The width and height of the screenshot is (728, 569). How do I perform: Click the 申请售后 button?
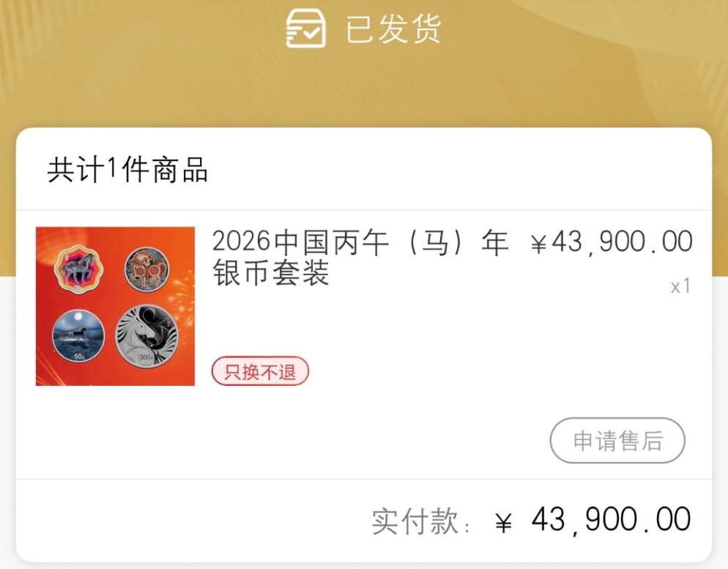tap(617, 440)
